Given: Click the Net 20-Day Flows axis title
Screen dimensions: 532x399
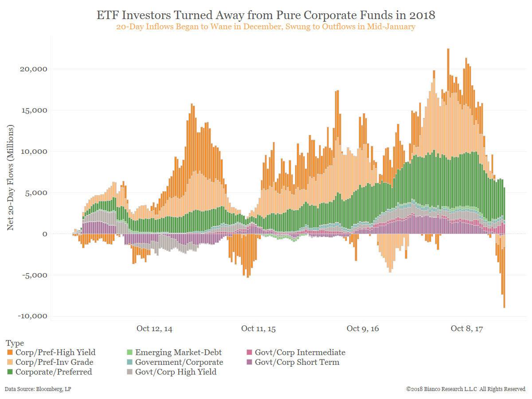Looking at the screenshot, I should point(10,177).
